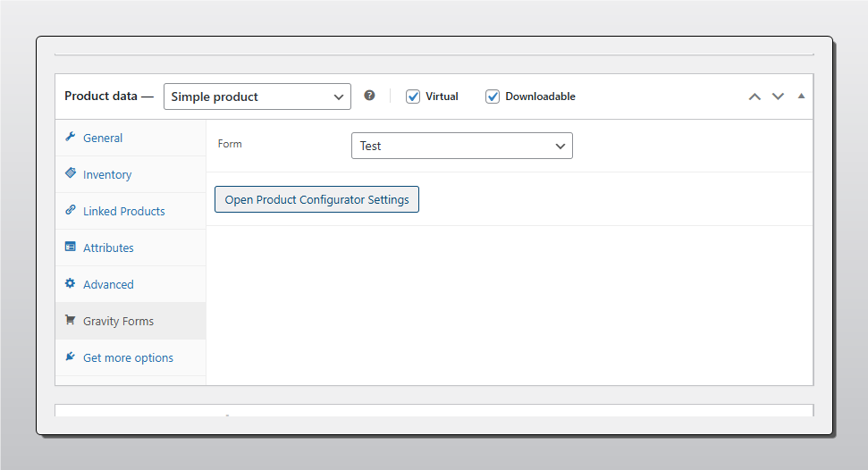Move the Product data panel up
This screenshot has width=868, height=470.
pyautogui.click(x=754, y=97)
